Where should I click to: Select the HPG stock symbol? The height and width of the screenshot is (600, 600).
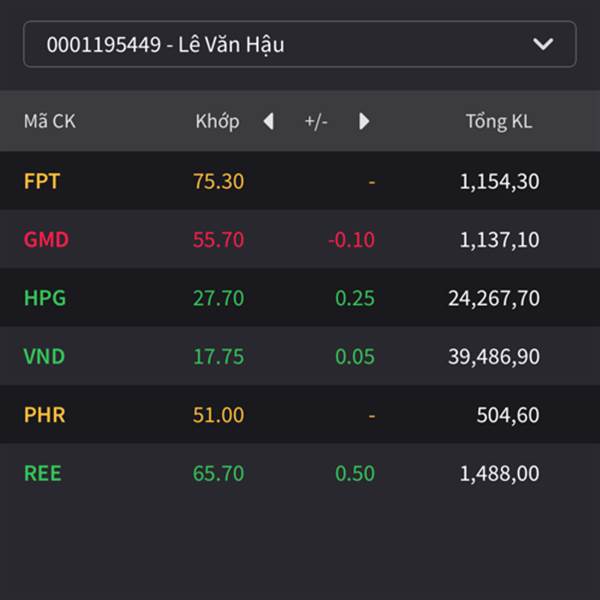click(45, 298)
